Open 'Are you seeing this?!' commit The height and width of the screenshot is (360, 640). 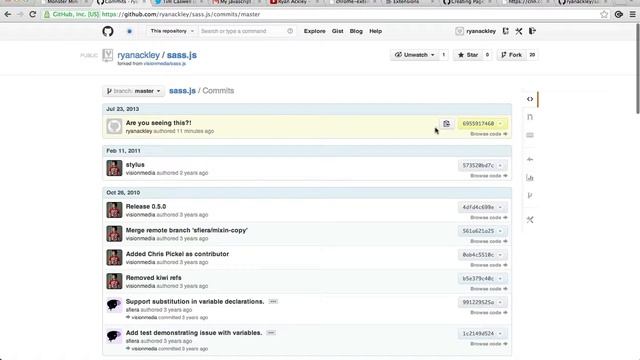tap(158, 123)
